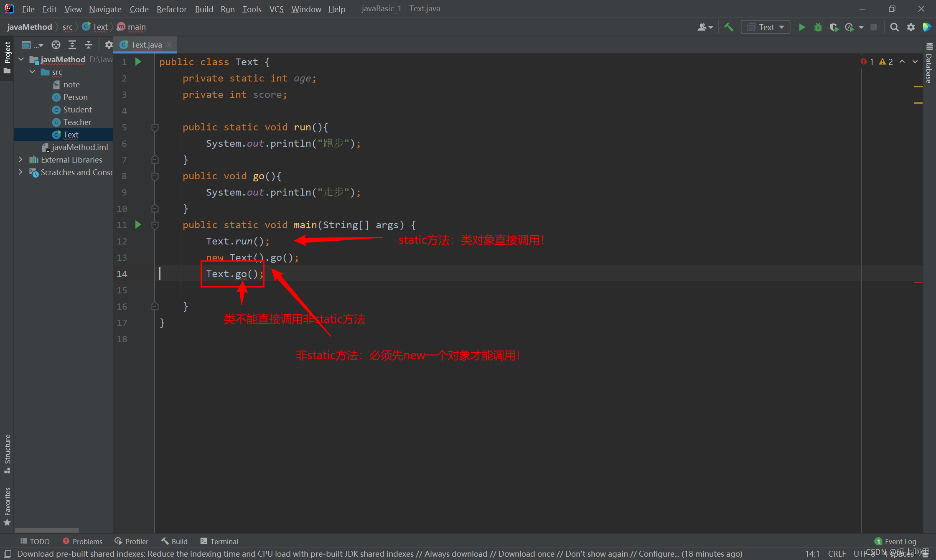Screen dimensions: 936x560
Task: Open Search Everywhere magnifier icon
Action: [x=894, y=27]
